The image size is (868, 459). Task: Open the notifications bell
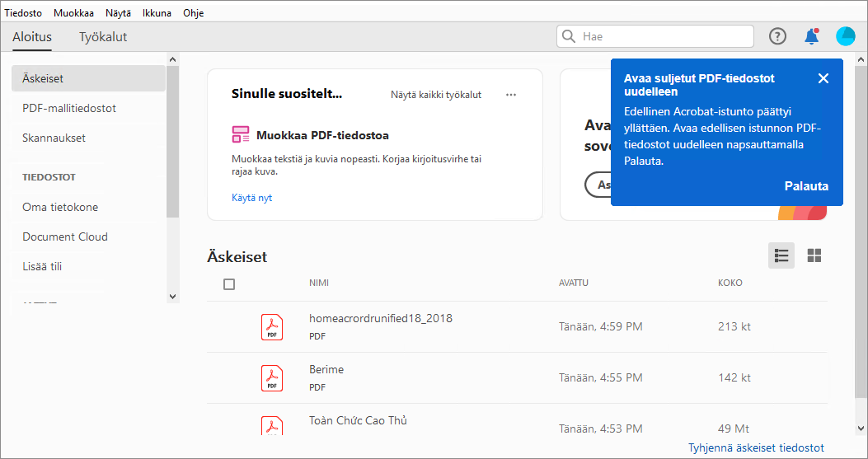point(812,36)
